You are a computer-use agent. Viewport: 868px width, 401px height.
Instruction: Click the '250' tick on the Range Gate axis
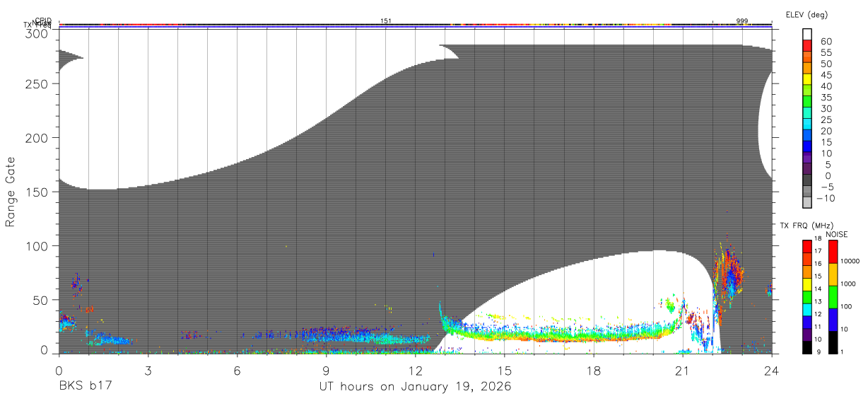pos(37,84)
